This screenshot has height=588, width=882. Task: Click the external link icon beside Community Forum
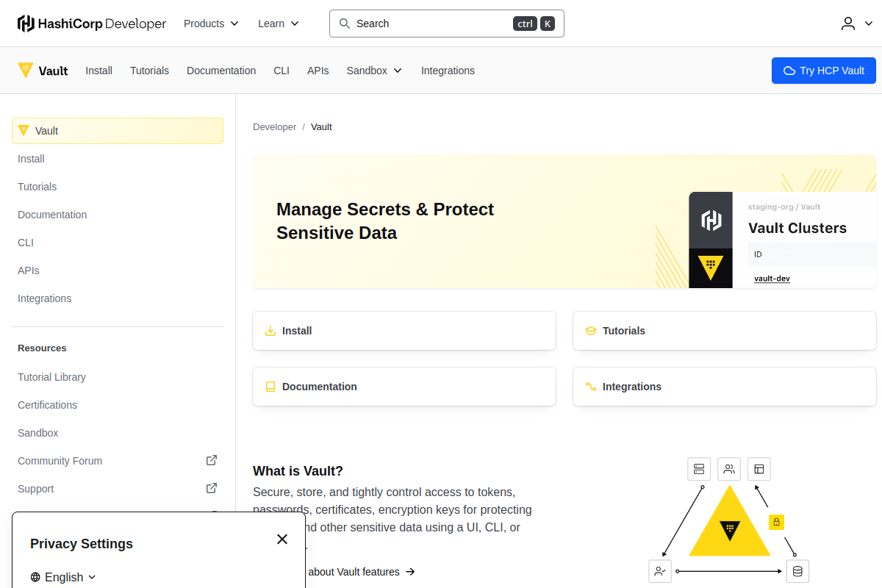click(212, 460)
